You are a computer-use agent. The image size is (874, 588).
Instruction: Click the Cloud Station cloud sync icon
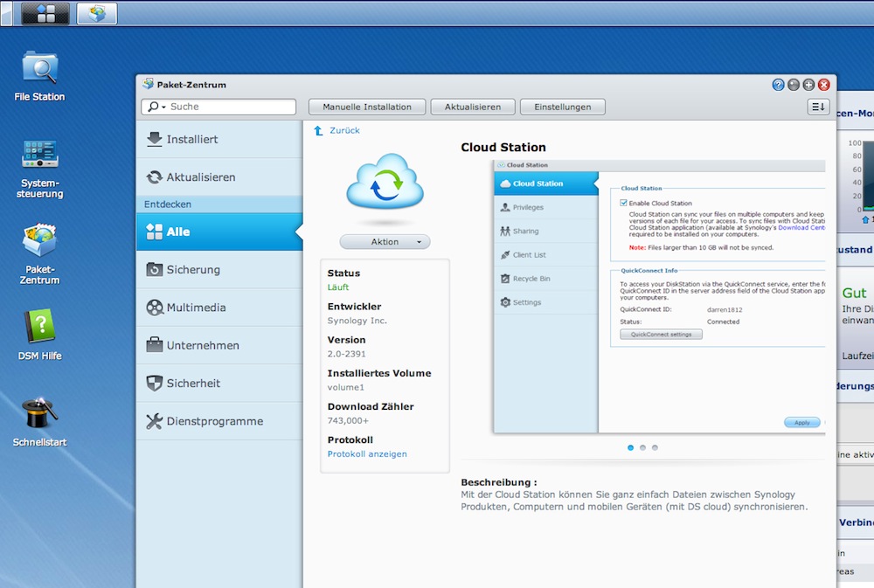pyautogui.click(x=385, y=182)
